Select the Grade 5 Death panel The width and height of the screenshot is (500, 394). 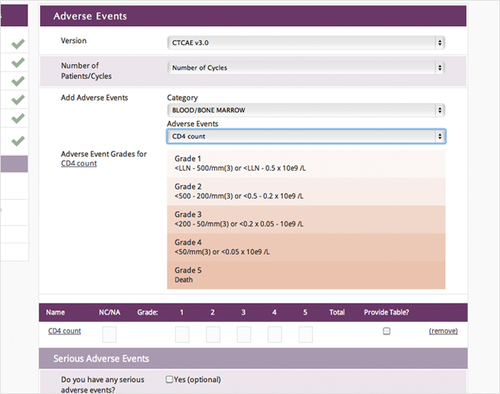[x=306, y=275]
